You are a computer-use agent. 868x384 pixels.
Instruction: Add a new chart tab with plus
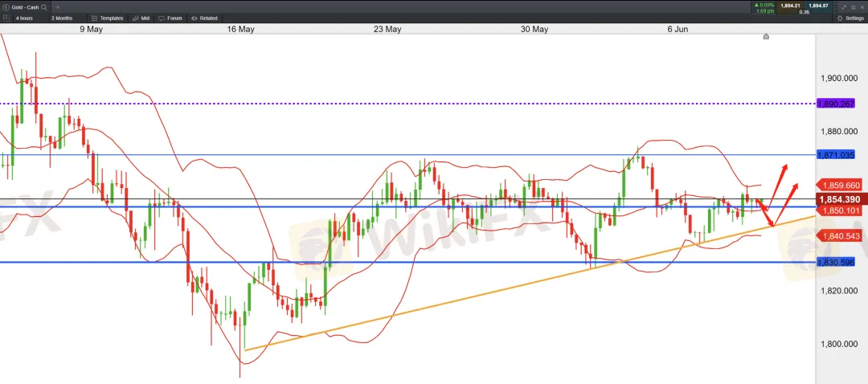coord(57,6)
